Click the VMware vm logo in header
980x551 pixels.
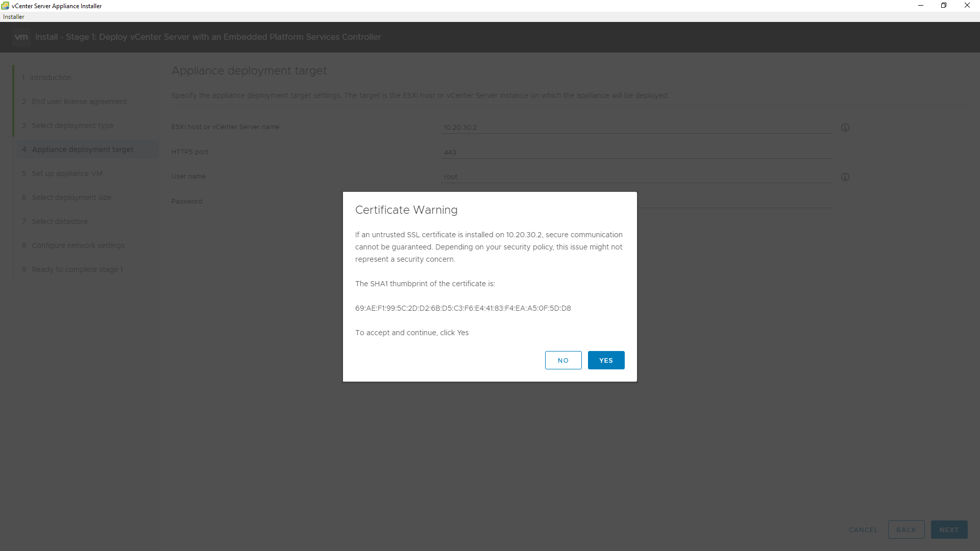[21, 37]
